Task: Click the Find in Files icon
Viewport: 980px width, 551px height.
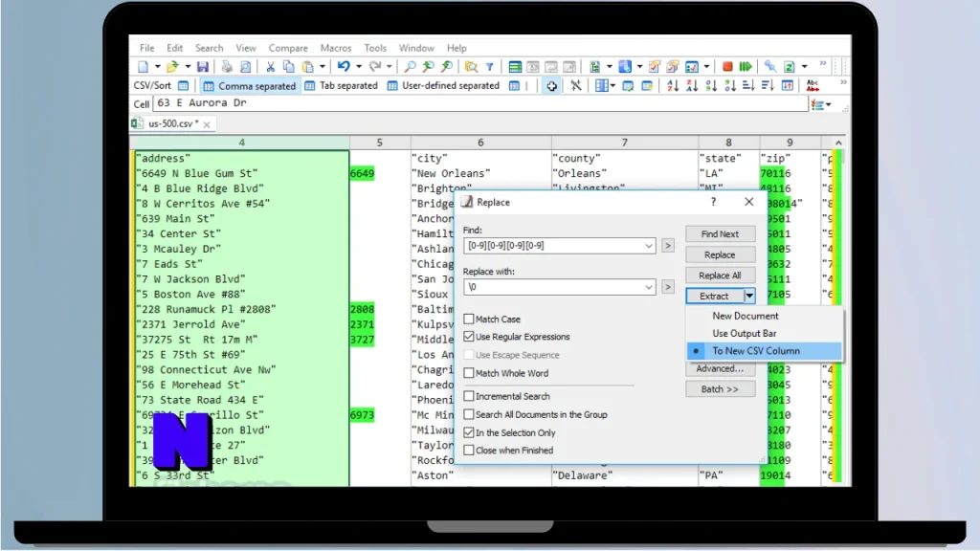Action: [x=471, y=67]
